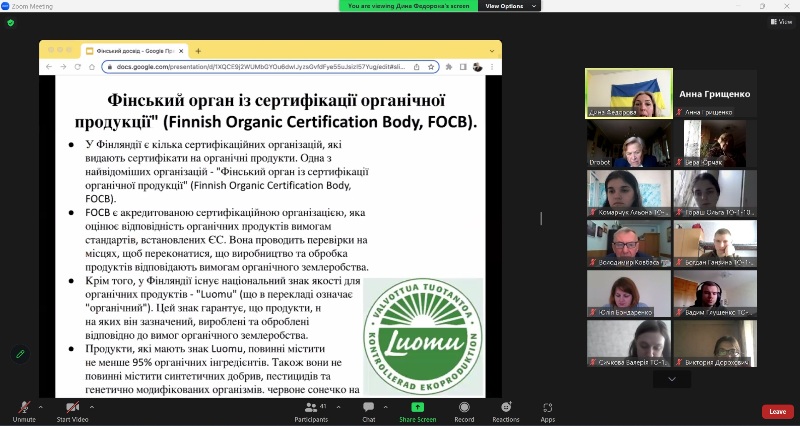Start recording with the Record button
The image size is (800, 426).
(464, 410)
